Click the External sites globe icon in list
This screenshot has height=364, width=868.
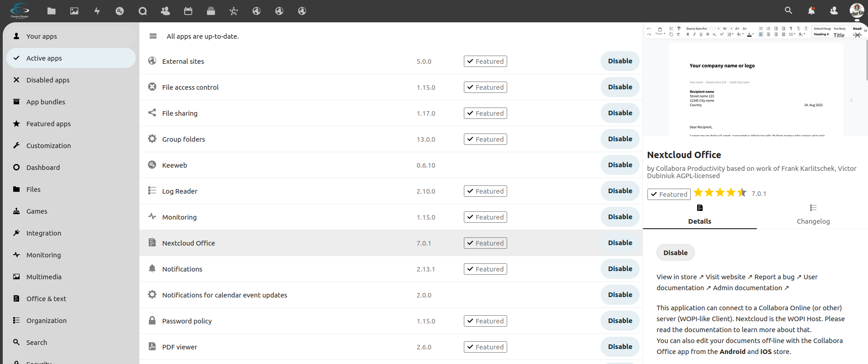click(x=152, y=61)
